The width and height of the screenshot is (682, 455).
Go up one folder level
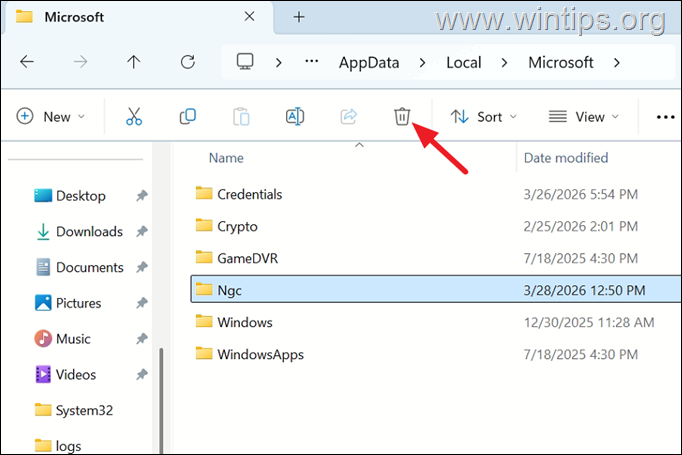pyautogui.click(x=134, y=62)
